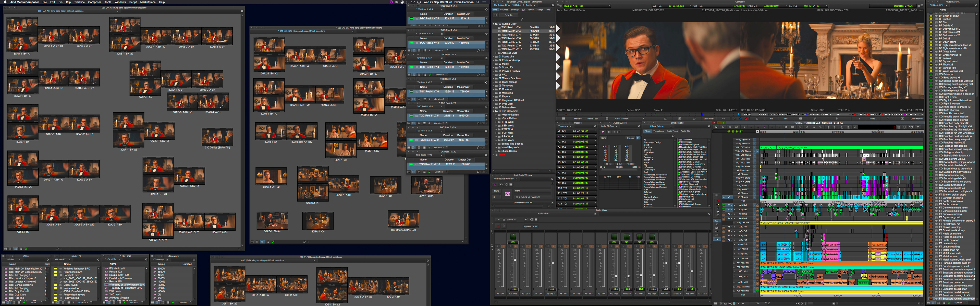The height and width of the screenshot is (306, 980).
Task: Click the Ec button in timeline toolbar
Action: point(723,127)
